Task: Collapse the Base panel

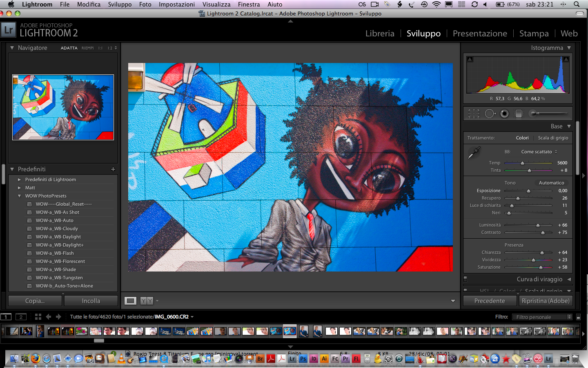Action: tap(569, 126)
